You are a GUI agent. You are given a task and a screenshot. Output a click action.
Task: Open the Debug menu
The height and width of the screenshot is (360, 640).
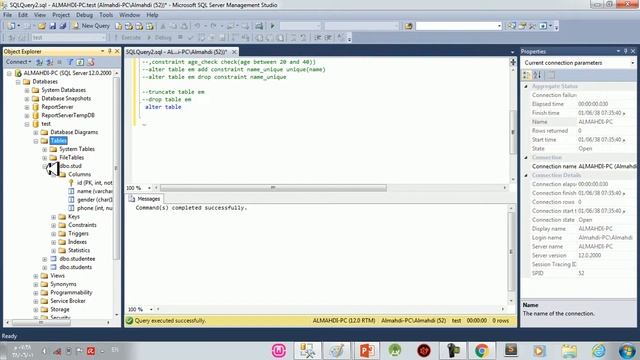(84, 15)
